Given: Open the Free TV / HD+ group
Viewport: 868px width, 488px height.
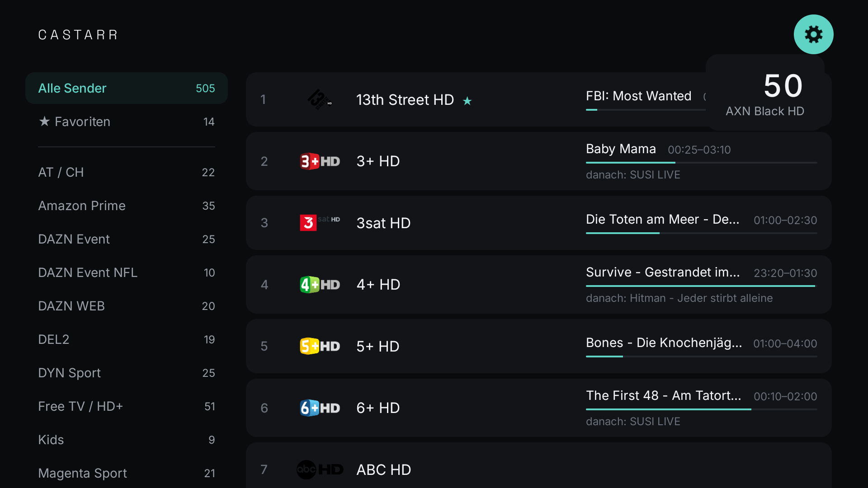Looking at the screenshot, I should click(127, 406).
